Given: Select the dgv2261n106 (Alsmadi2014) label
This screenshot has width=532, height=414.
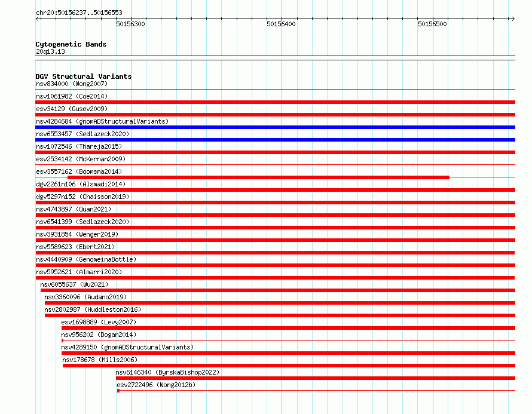Looking at the screenshot, I should point(81,184).
